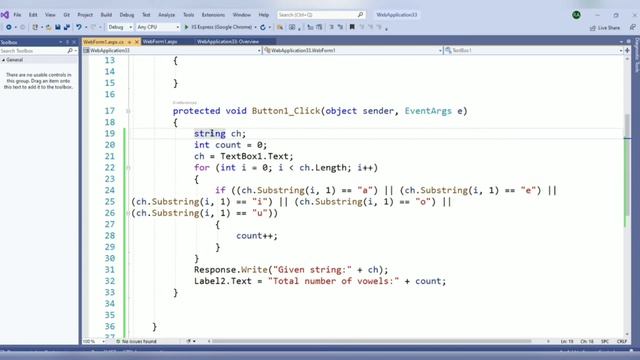Open the Build menu
Image resolution: width=640 pixels, height=360 pixels.
[106, 15]
